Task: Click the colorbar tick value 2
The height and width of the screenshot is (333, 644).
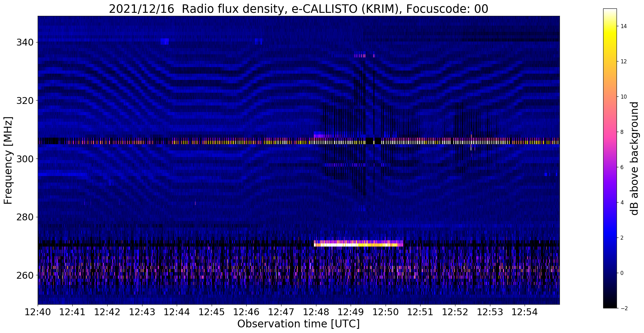Action: [622, 238]
